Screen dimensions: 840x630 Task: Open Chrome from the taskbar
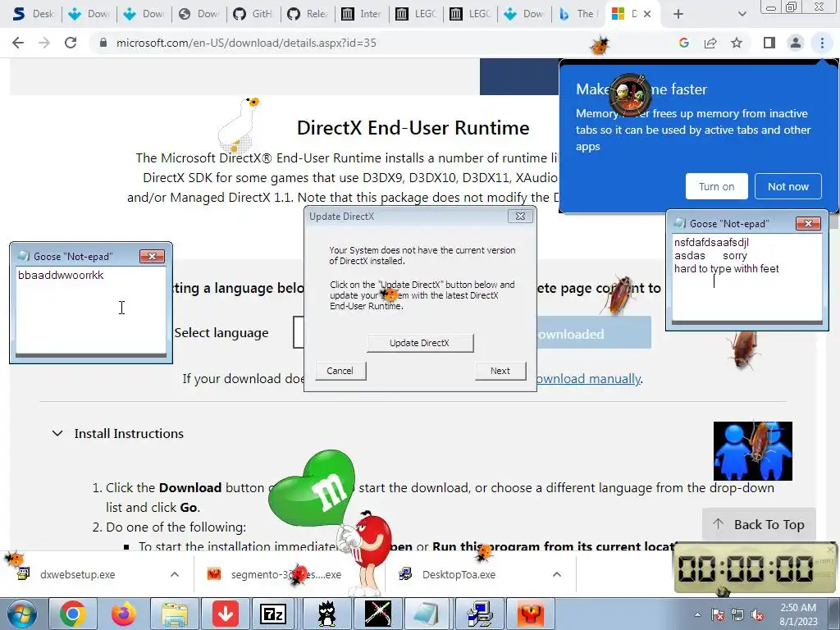tap(72, 614)
